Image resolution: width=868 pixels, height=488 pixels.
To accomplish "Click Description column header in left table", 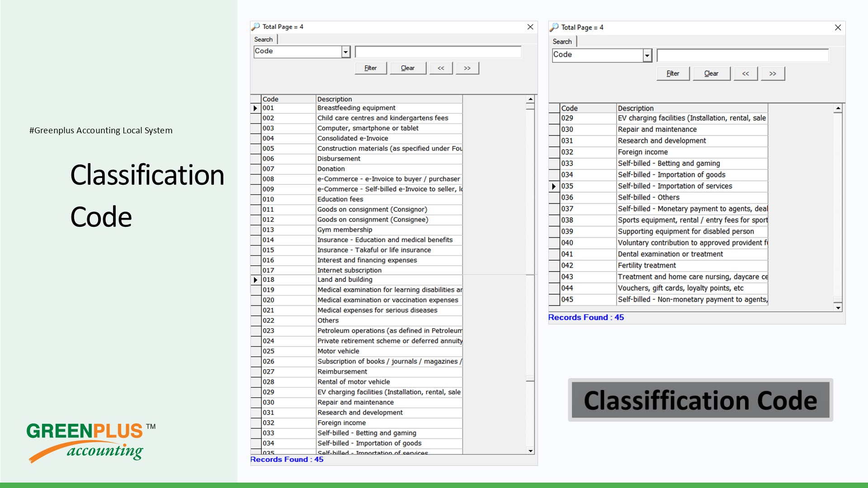I will (x=389, y=99).
